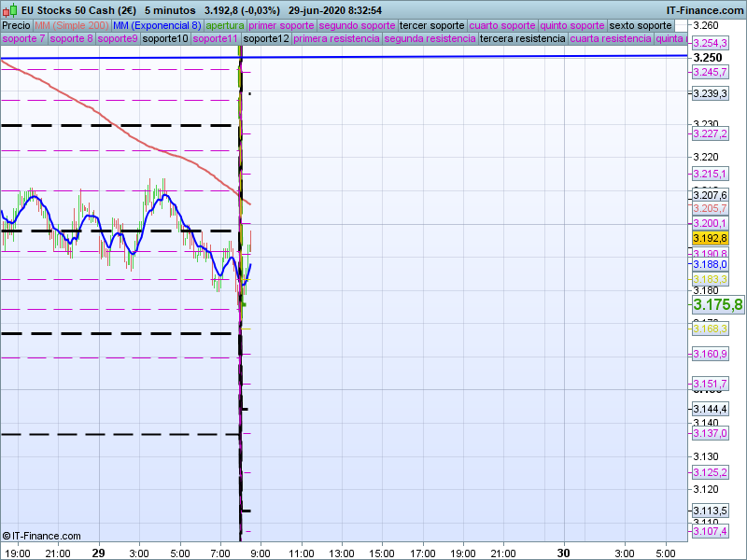The image size is (747, 560).
Task: Click the primera resistencia legend label
Action: (x=336, y=39)
